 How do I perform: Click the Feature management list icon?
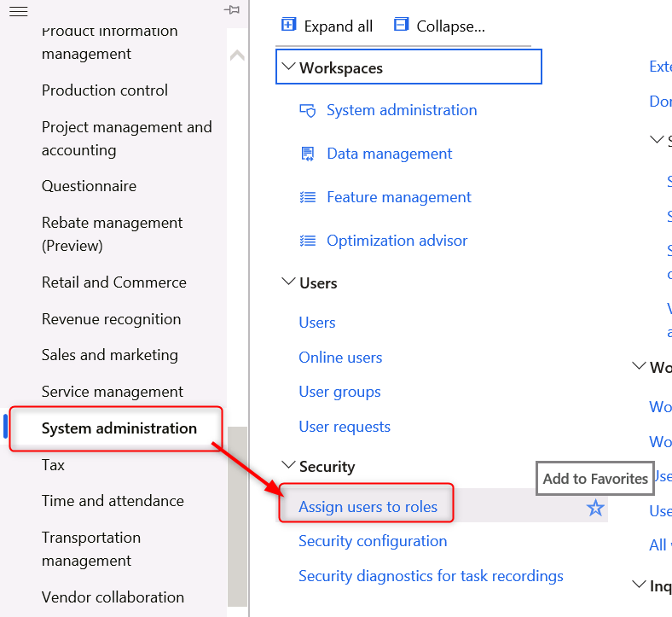308,197
